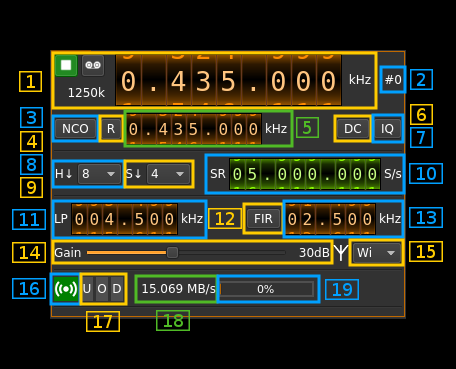Click the #0 device index label
Viewport: 456px width, 369px height.
pyautogui.click(x=393, y=80)
